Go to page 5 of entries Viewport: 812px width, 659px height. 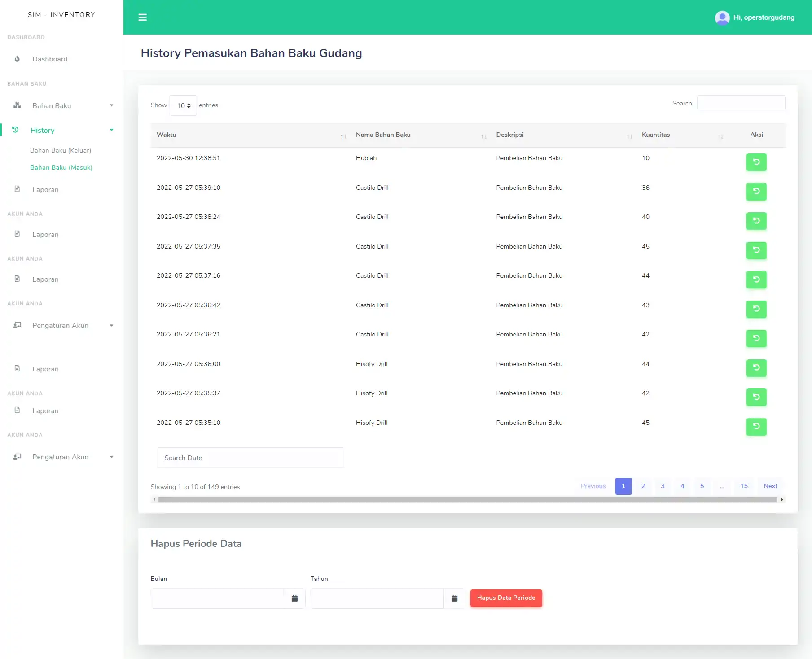pos(702,486)
